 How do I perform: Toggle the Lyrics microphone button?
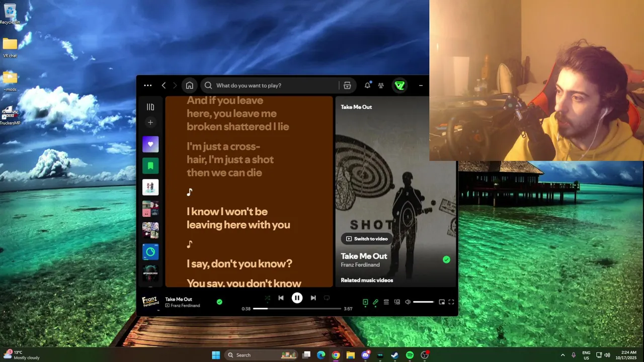[x=375, y=302]
